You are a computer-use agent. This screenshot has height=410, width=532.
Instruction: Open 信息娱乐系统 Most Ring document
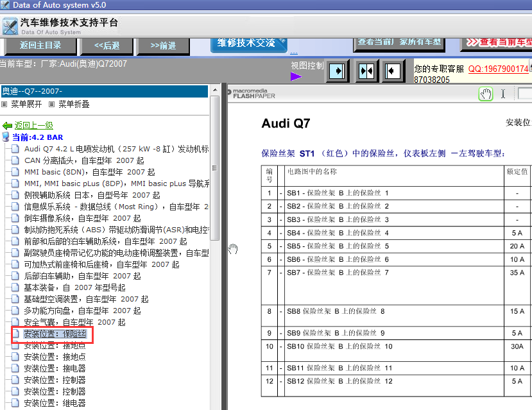116,207
